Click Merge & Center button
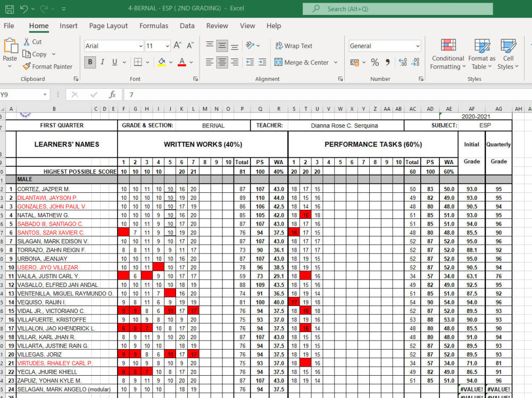The height and width of the screenshot is (398, 532). coord(302,62)
